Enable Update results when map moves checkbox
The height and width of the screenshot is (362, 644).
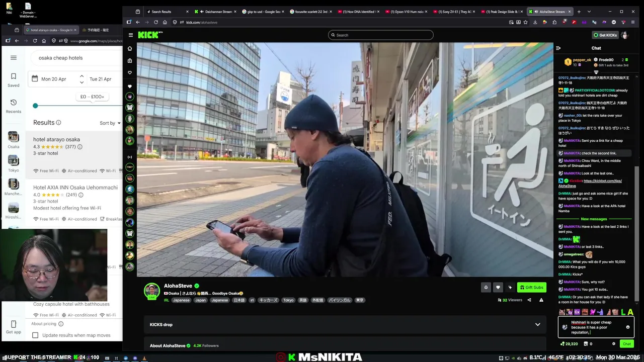click(35, 335)
